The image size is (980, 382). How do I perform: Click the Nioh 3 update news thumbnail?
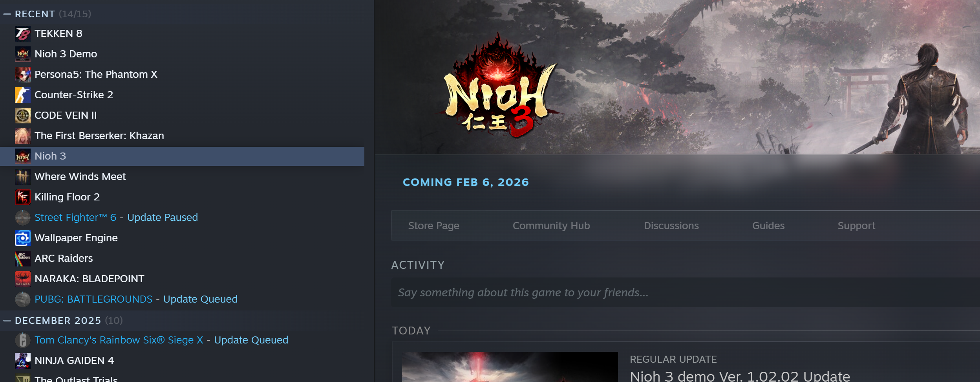coord(510,367)
